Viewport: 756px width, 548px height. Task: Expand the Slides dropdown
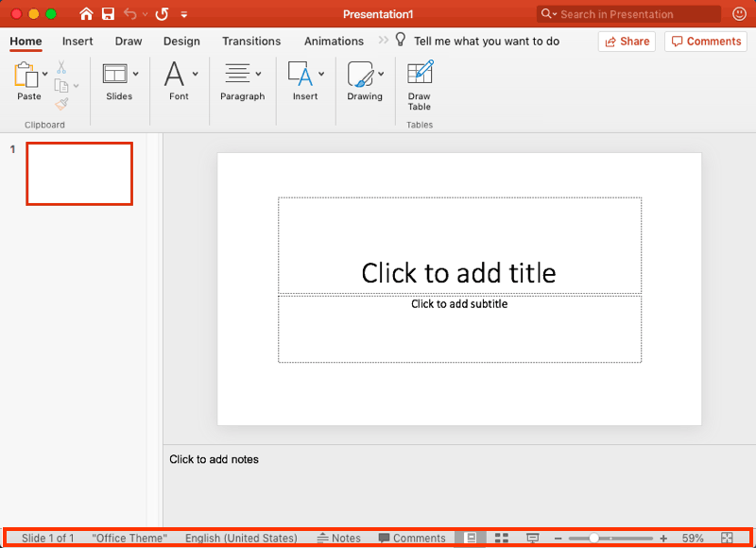coord(135,74)
